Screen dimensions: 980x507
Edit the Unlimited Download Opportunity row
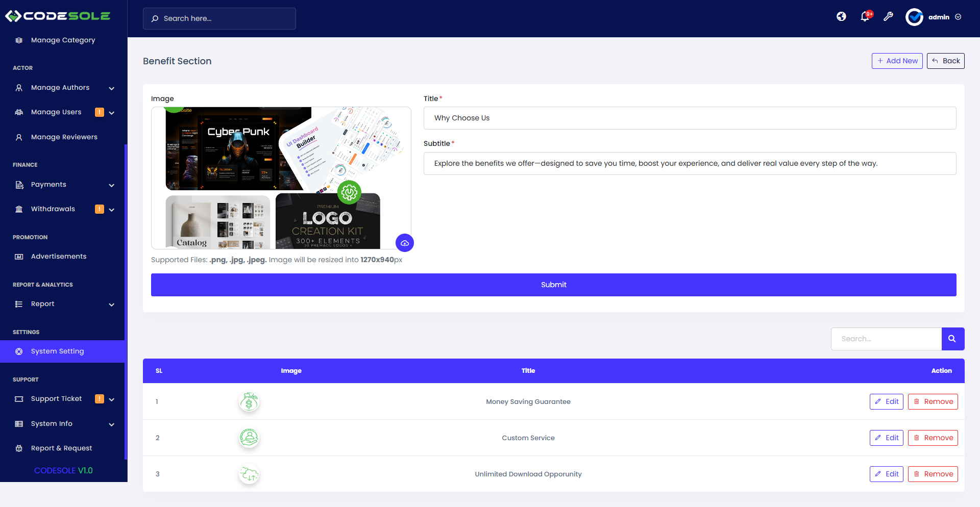887,474
